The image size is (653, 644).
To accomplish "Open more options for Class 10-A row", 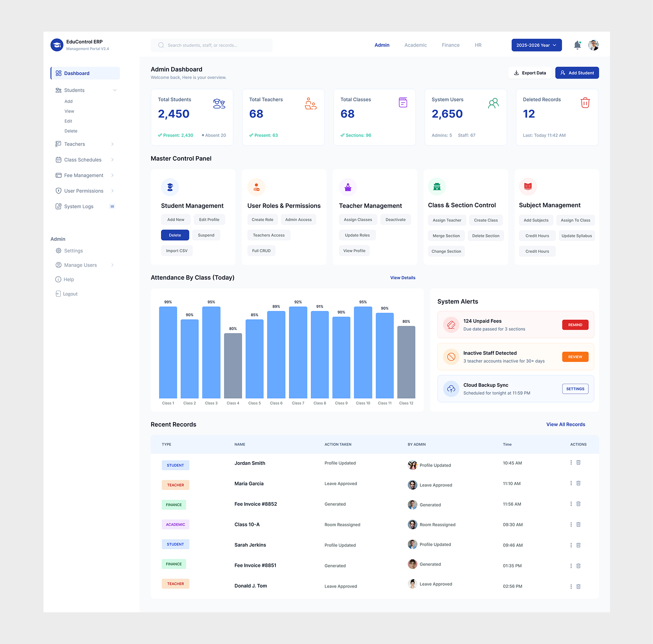I will (x=571, y=524).
